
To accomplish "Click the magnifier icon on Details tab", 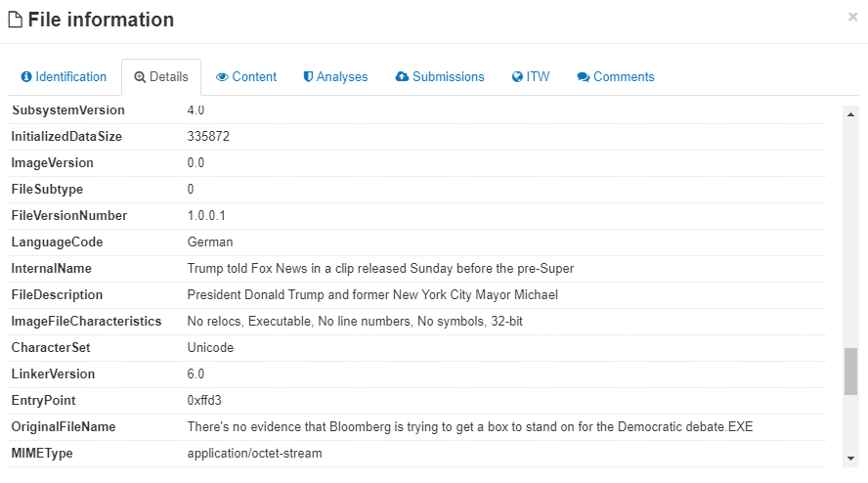I will pyautogui.click(x=140, y=77).
